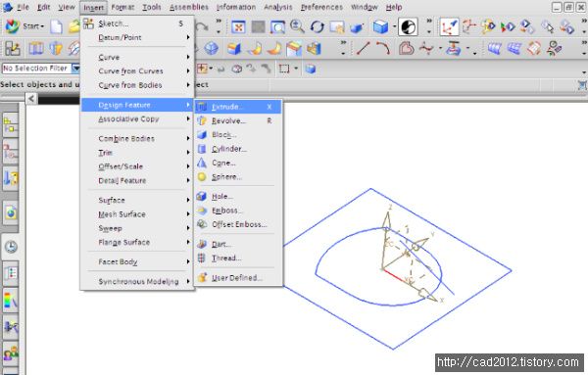Select Block in the submenu

pos(238,135)
